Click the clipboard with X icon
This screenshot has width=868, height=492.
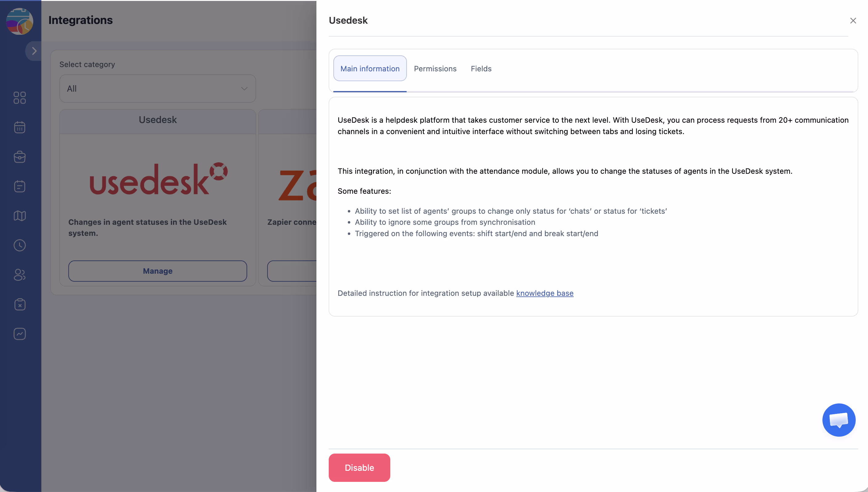pos(20,304)
